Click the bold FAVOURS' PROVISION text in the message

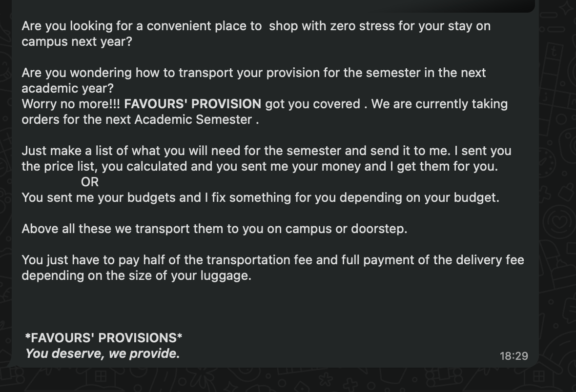(193, 104)
